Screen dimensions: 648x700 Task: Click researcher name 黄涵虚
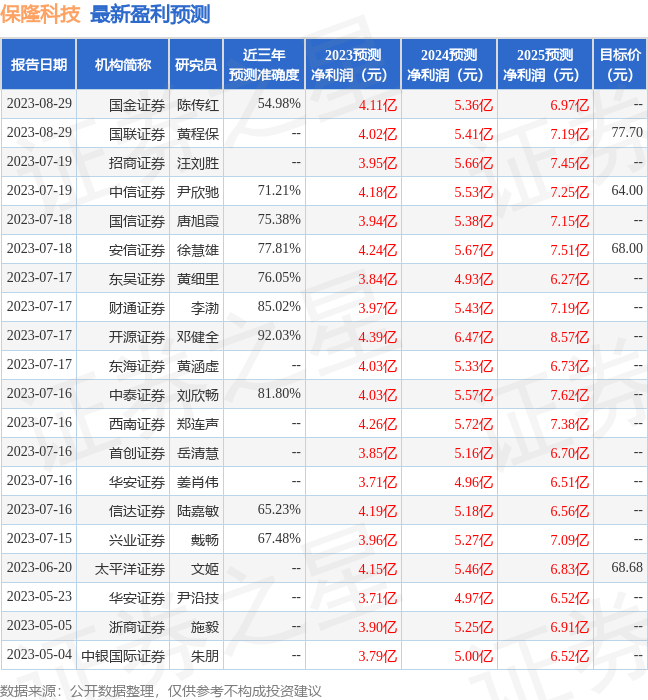coord(198,367)
